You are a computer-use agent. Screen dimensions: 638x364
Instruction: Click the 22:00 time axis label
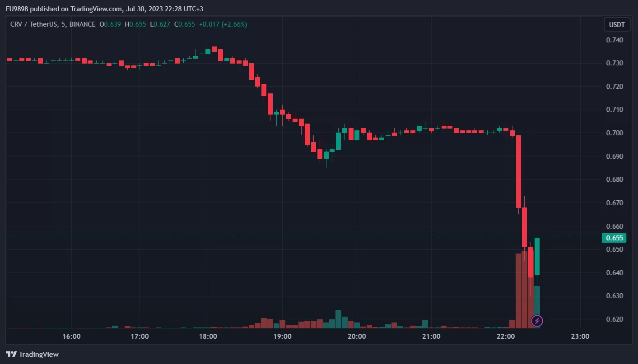point(506,336)
